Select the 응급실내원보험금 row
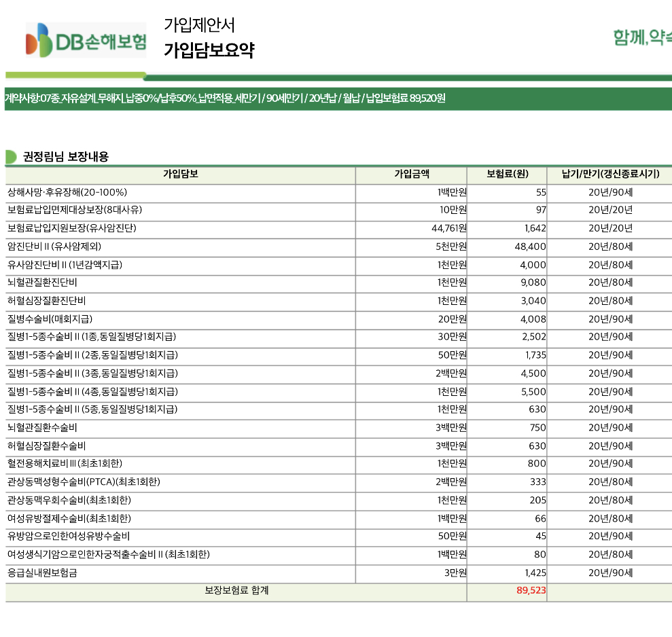Viewport: 672px width, 637px height. [338, 573]
